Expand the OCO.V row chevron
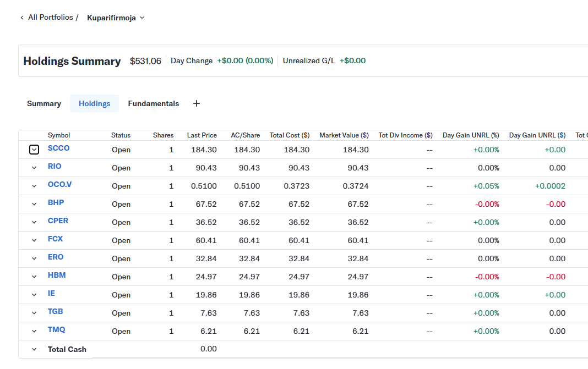This screenshot has width=588, height=369. point(34,186)
